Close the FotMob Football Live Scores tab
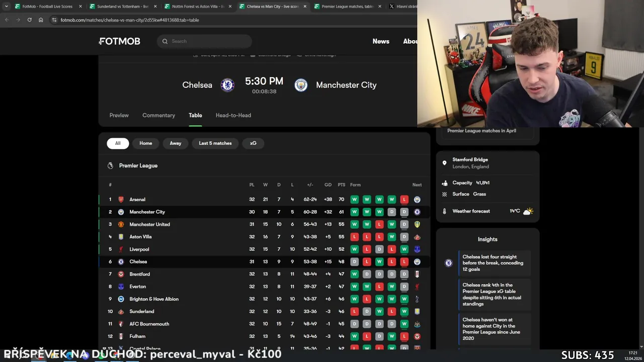The width and height of the screenshot is (644, 362). (80, 7)
